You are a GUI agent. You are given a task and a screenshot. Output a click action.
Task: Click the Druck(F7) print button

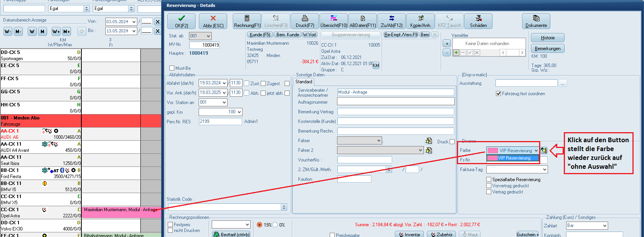point(305,21)
